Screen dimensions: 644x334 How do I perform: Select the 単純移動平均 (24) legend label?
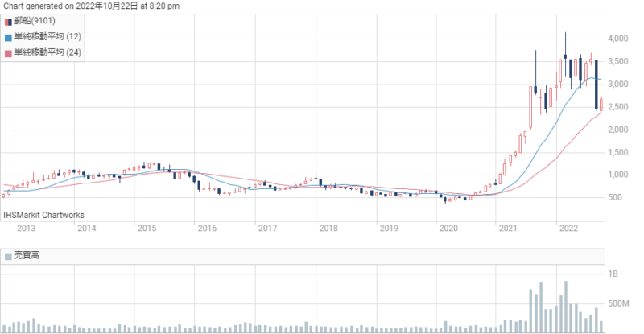click(x=48, y=52)
